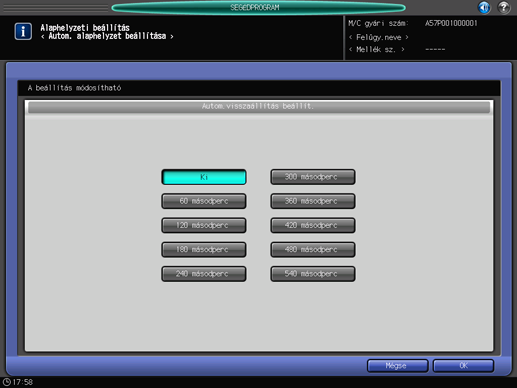
Task: Click the M/C gyári szám label
Action: tap(378, 23)
